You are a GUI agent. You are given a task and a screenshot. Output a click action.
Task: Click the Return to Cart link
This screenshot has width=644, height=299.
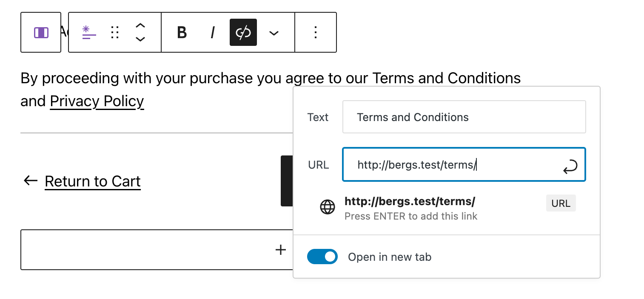pos(92,181)
